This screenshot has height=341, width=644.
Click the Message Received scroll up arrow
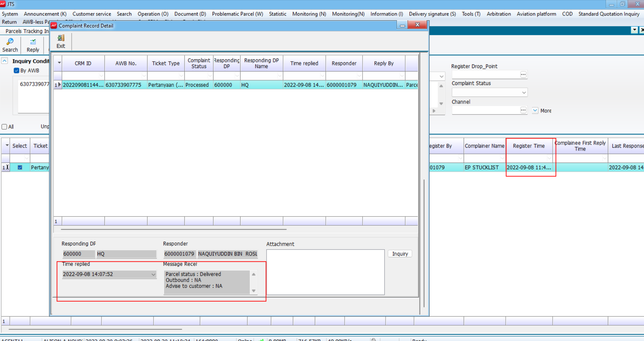coord(254,274)
